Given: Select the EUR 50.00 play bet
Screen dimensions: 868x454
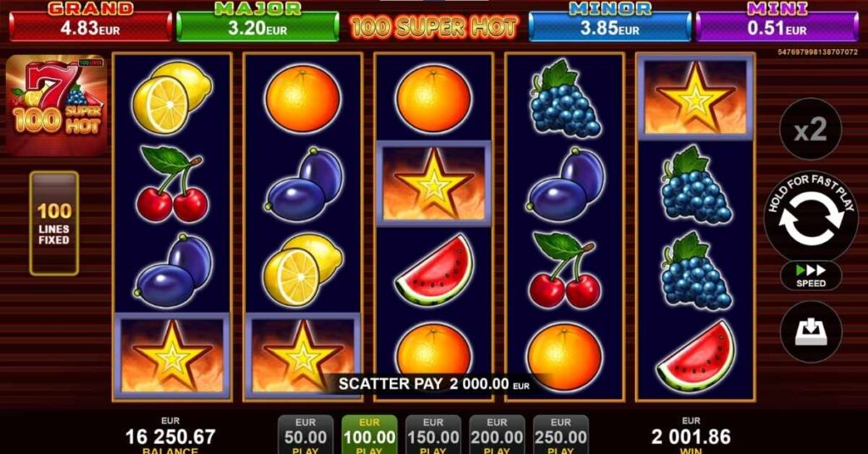Looking at the screenshot, I should coord(305,435).
